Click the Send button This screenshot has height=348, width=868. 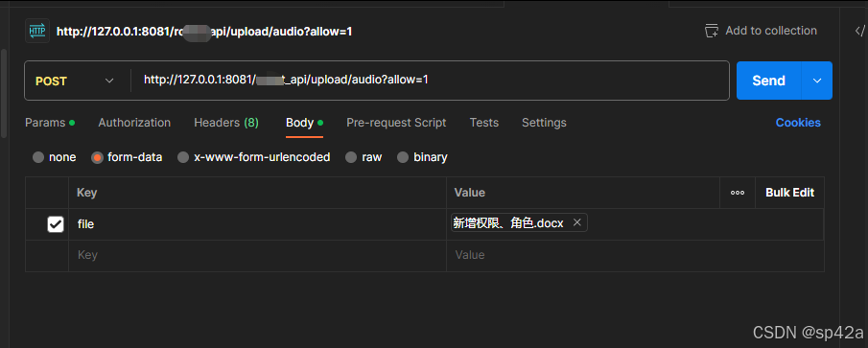pos(768,81)
